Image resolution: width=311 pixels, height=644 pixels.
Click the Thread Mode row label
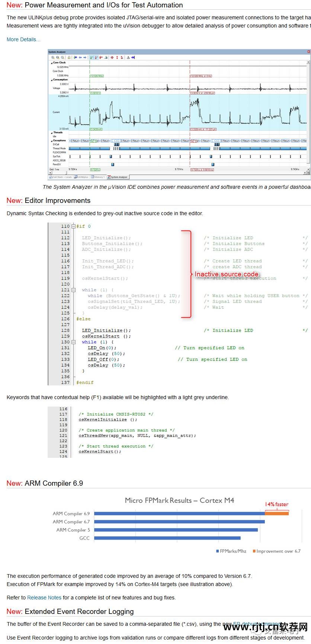pos(59,149)
